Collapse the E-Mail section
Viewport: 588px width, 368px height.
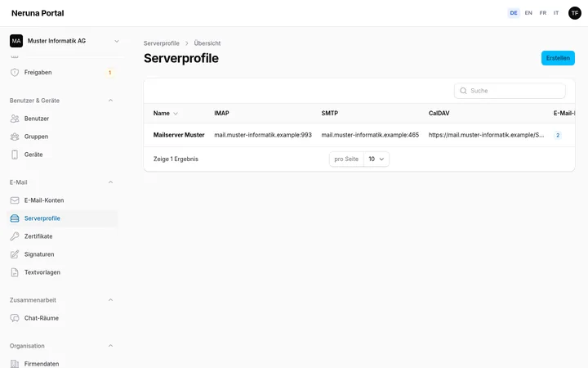coord(110,182)
